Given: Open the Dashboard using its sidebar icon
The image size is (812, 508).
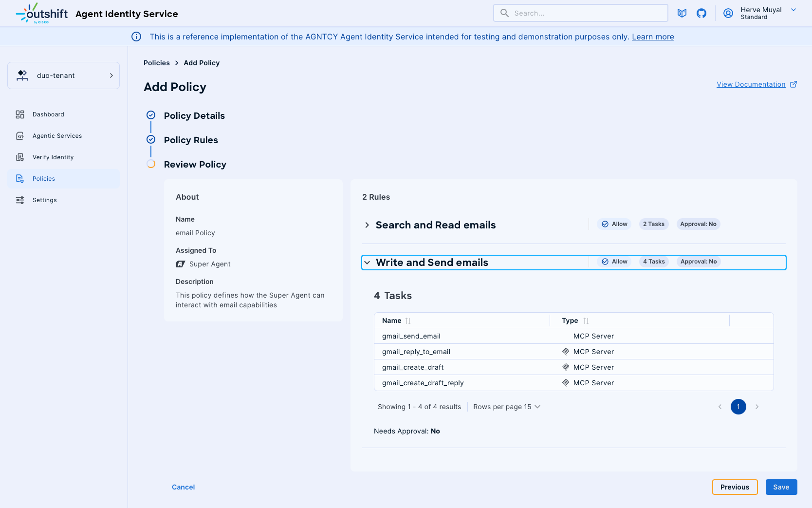Looking at the screenshot, I should pyautogui.click(x=20, y=114).
